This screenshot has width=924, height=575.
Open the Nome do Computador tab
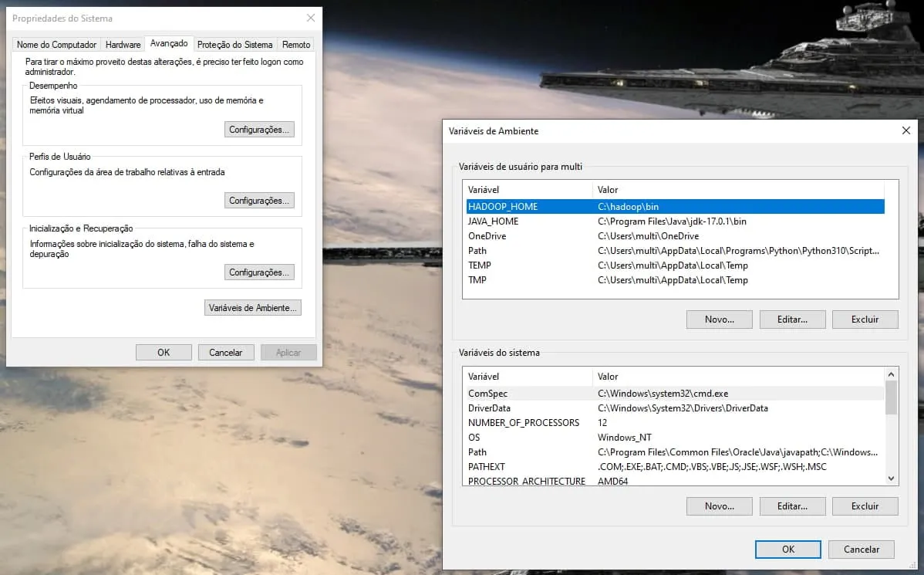click(x=57, y=45)
